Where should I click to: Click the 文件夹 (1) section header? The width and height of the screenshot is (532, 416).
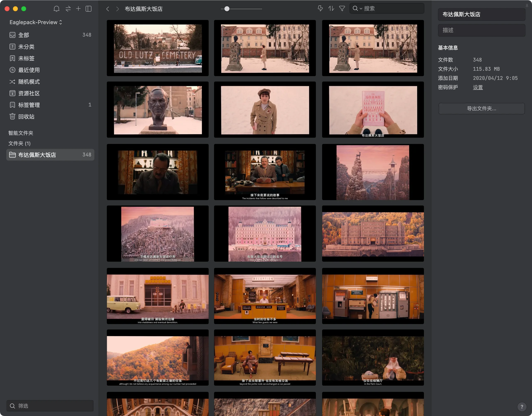click(20, 143)
